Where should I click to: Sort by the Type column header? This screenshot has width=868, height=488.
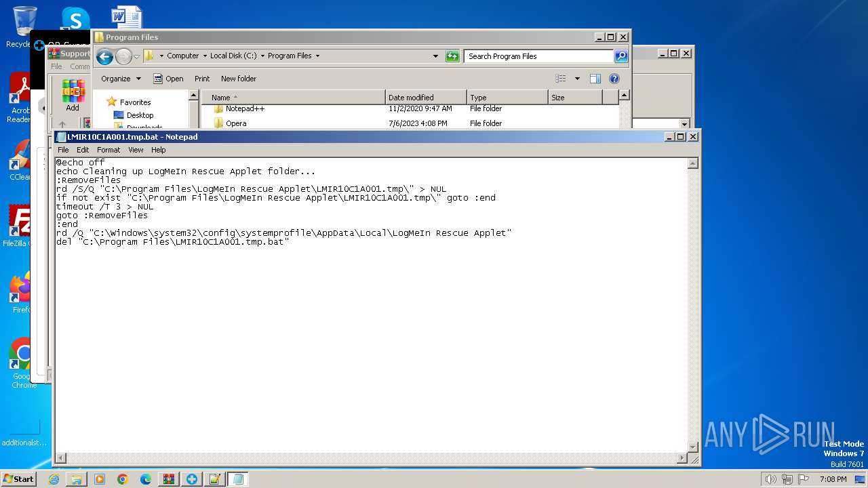[507, 98]
